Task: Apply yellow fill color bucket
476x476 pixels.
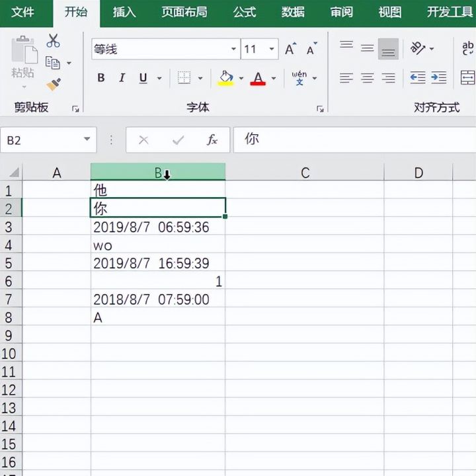Action: click(225, 78)
